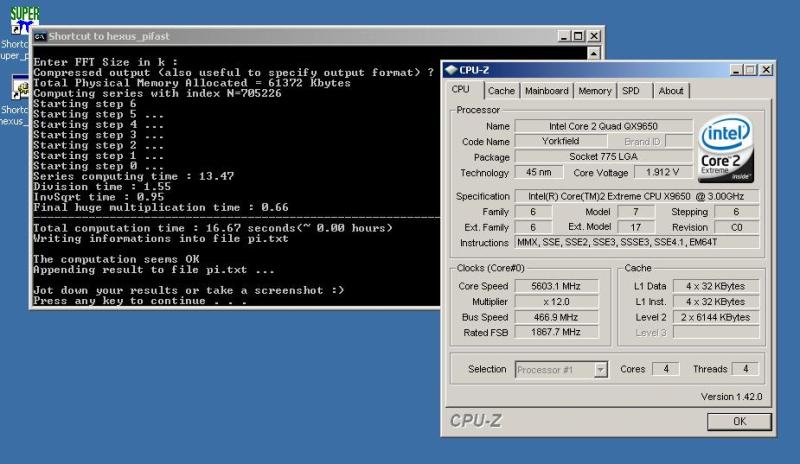The height and width of the screenshot is (464, 800).
Task: Open the SPD tab in CPU-Z
Action: pyautogui.click(x=631, y=91)
